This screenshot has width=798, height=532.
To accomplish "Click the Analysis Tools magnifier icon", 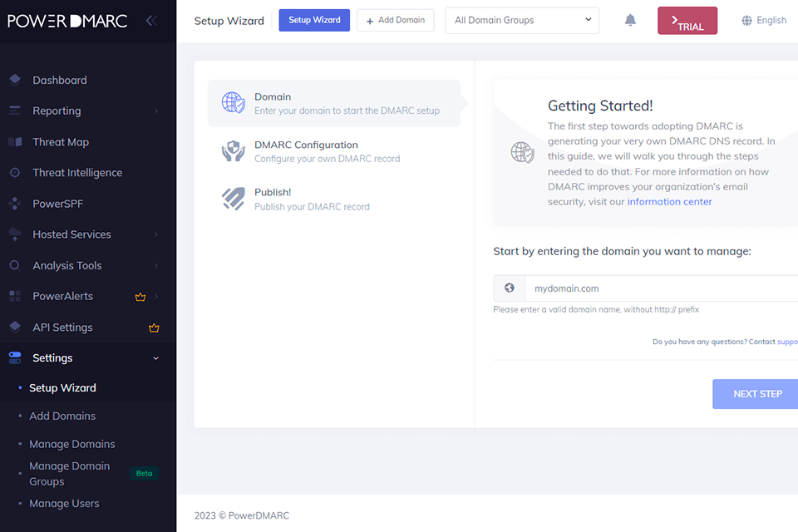I will tap(15, 265).
